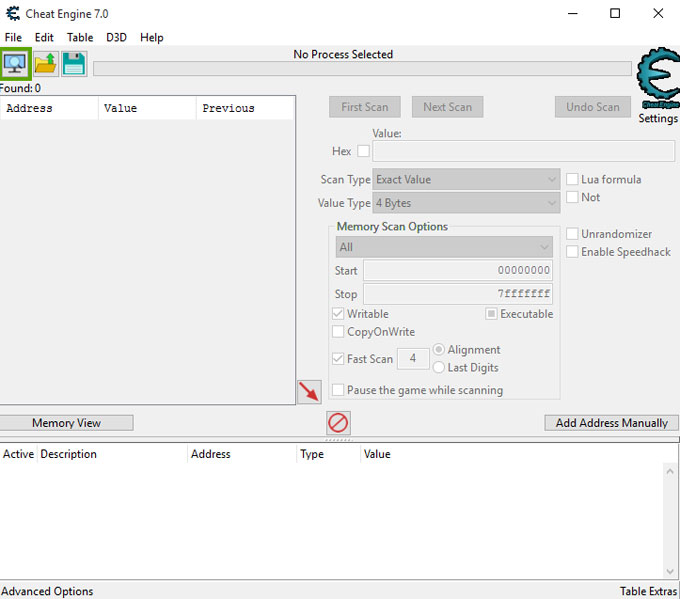This screenshot has height=599, width=680.
Task: Load a cheat table with the folder icon
Action: (46, 64)
